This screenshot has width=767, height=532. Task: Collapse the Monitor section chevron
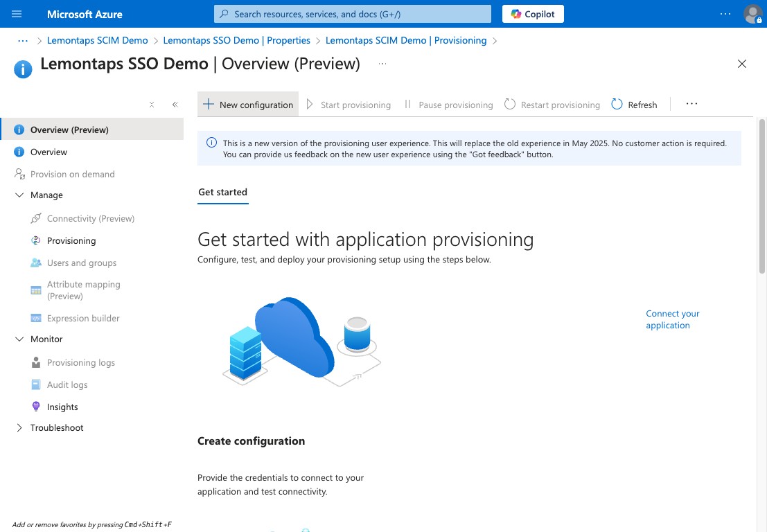click(19, 339)
